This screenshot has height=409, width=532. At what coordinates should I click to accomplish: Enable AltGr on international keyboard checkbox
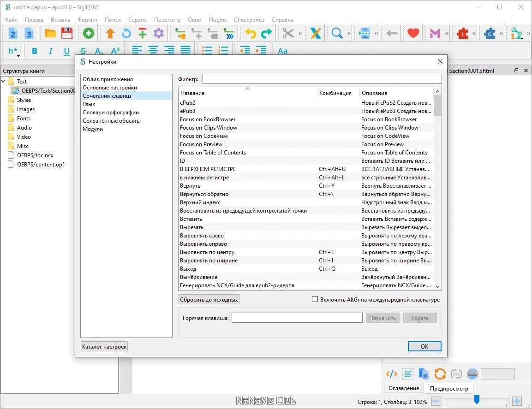click(315, 299)
